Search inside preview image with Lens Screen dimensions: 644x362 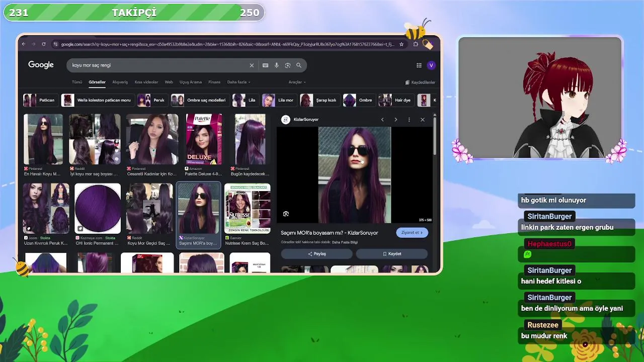coord(286,214)
